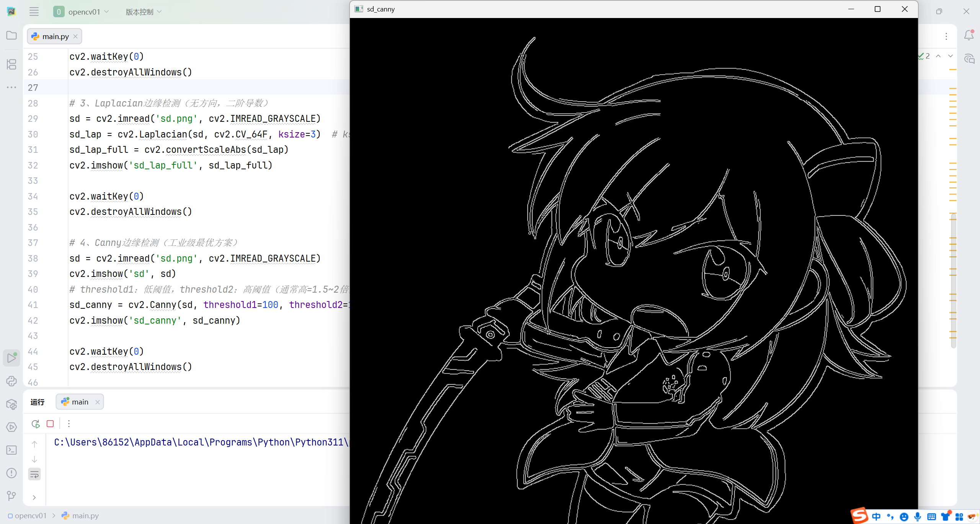The width and height of the screenshot is (980, 524).
Task: Open Notifications bell icon
Action: (x=969, y=35)
